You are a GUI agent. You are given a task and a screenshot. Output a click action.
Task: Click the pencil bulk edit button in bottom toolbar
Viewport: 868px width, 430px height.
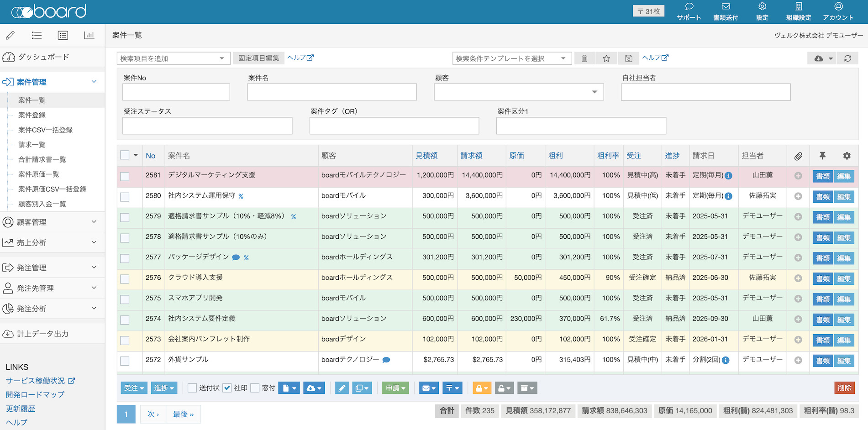pos(342,388)
